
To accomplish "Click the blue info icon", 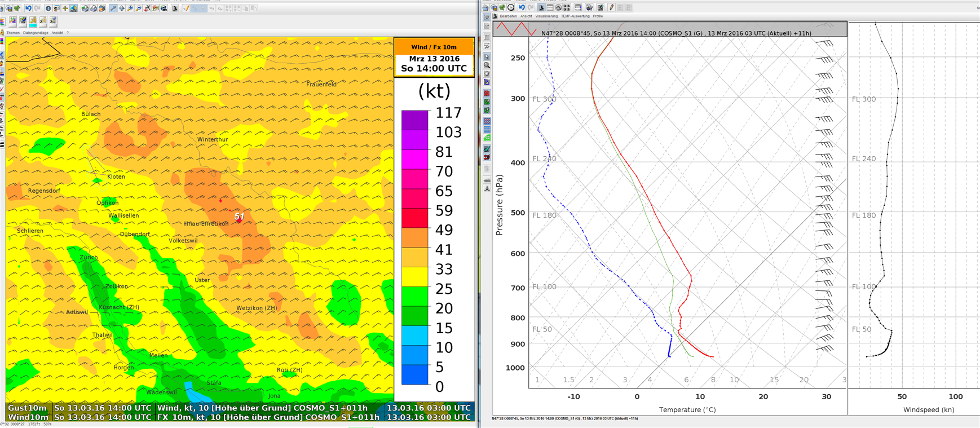I will point(48,8).
